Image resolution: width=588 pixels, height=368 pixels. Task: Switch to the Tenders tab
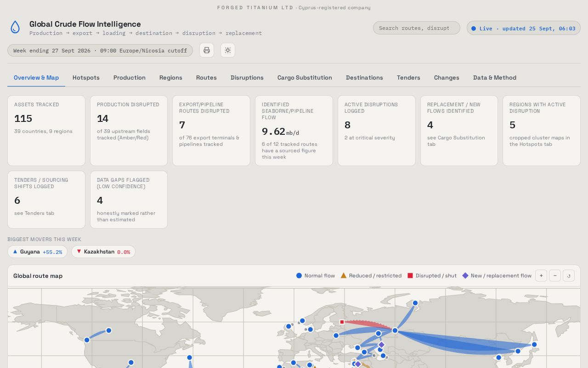408,78
